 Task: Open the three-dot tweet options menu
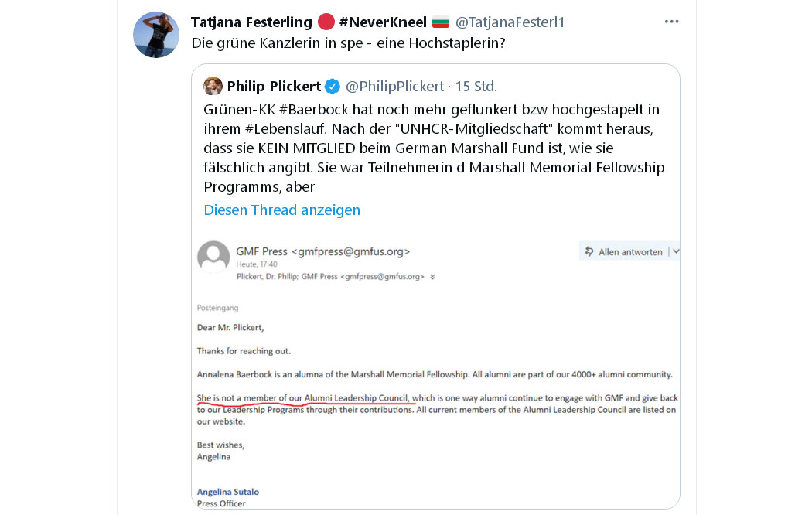pos(672,22)
